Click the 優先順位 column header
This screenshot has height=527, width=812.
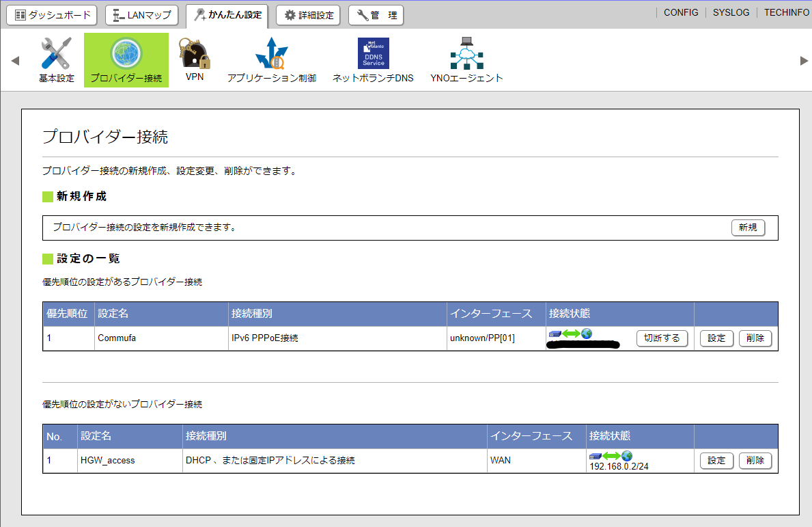pyautogui.click(x=68, y=314)
